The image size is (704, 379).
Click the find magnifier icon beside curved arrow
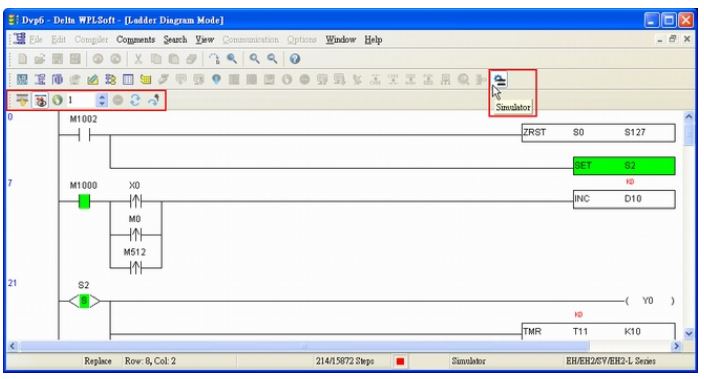coord(232,59)
